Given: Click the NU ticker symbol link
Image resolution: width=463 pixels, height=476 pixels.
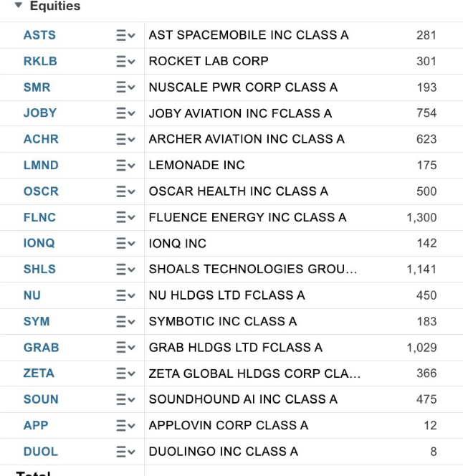Looking at the screenshot, I should pos(32,295).
